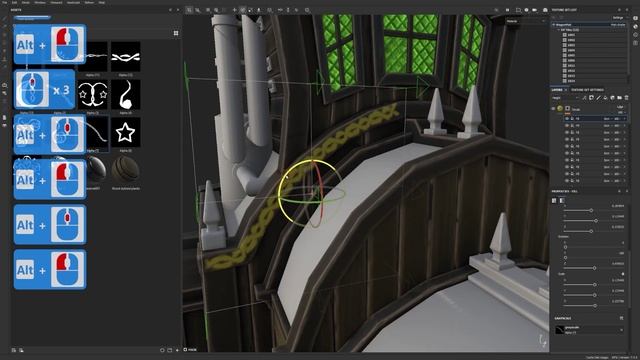The image size is (640, 360).
Task: Open the Help menu
Action: [102, 2]
